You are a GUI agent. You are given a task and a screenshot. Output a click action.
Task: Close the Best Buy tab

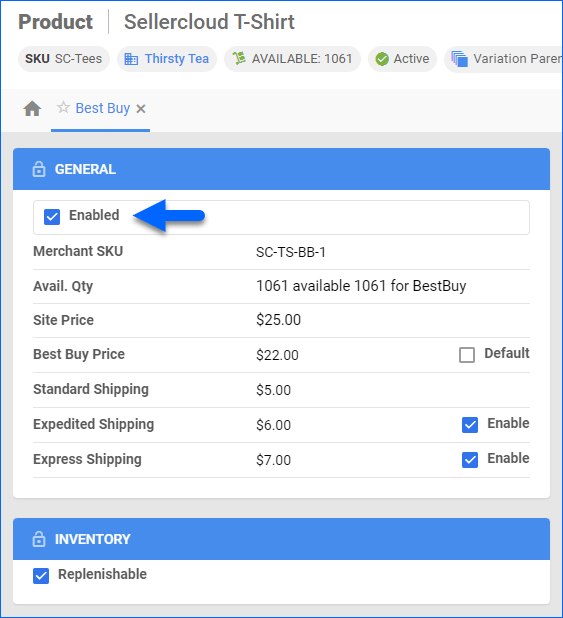tap(141, 109)
